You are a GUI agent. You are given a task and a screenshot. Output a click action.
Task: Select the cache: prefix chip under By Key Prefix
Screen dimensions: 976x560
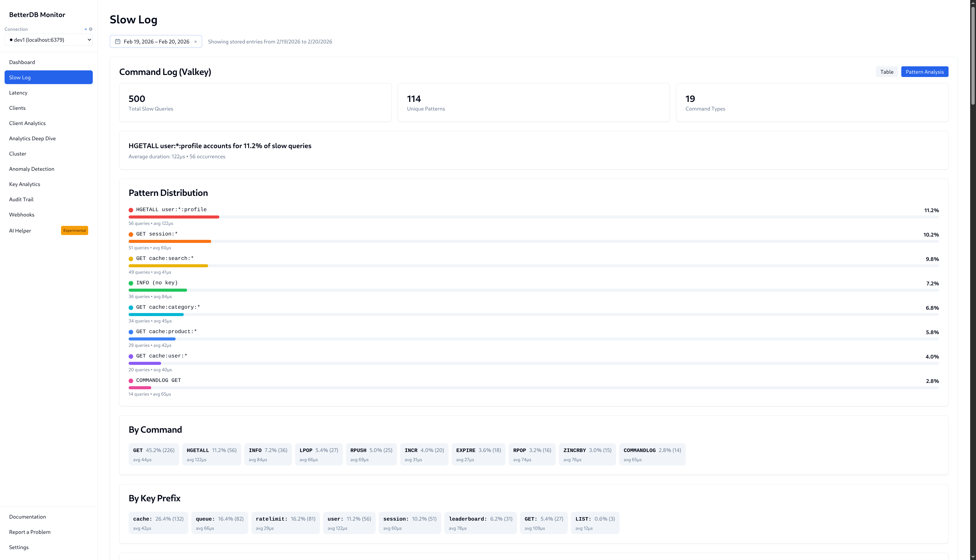158,523
